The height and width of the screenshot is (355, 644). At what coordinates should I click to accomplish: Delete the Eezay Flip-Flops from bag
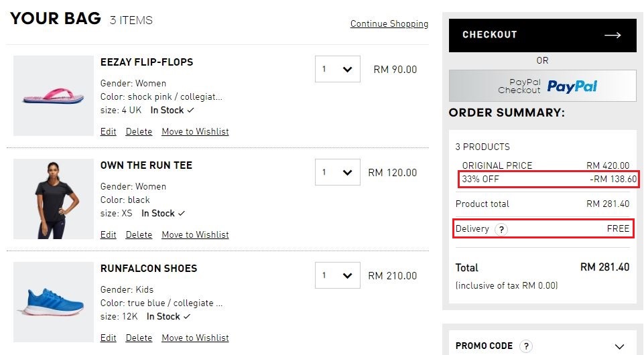[139, 131]
